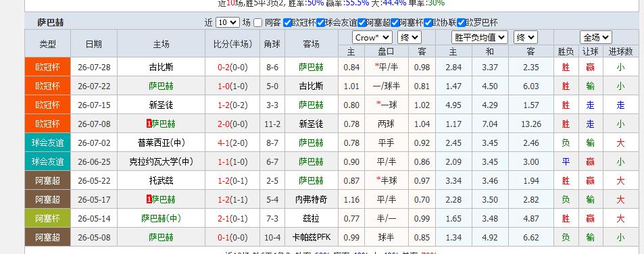
Task: Click odds value 13.26
Action: click(x=530, y=124)
